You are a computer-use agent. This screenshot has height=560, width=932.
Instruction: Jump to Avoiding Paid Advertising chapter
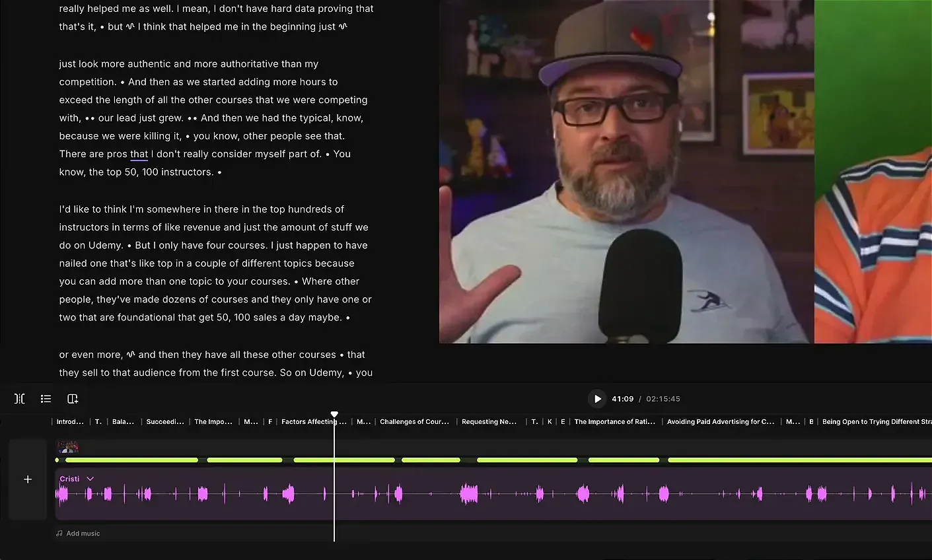(x=721, y=421)
